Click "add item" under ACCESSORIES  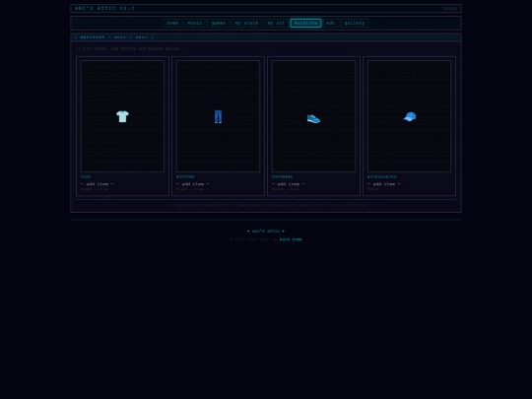click(x=384, y=184)
